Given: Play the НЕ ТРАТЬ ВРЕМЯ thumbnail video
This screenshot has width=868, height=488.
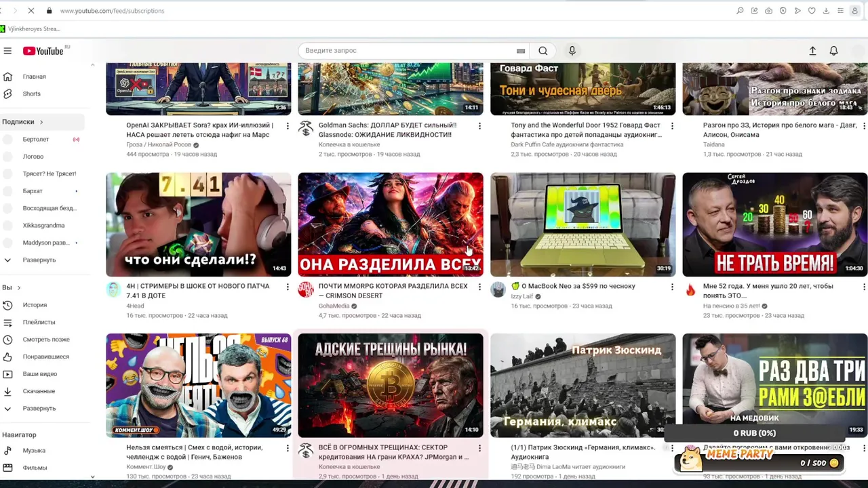Looking at the screenshot, I should click(775, 224).
